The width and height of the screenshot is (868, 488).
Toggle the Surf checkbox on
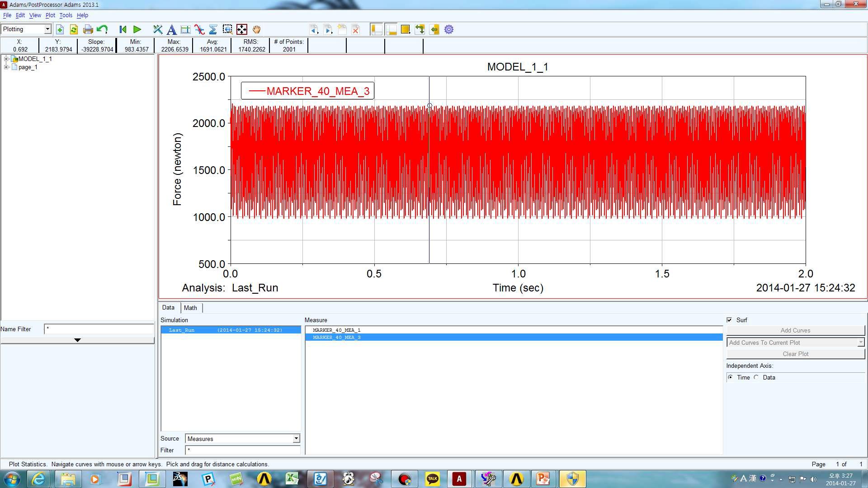730,320
